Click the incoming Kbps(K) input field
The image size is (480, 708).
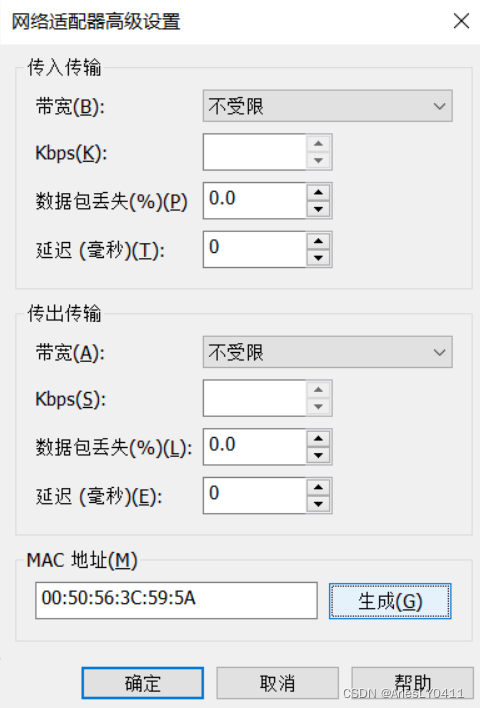pyautogui.click(x=255, y=152)
